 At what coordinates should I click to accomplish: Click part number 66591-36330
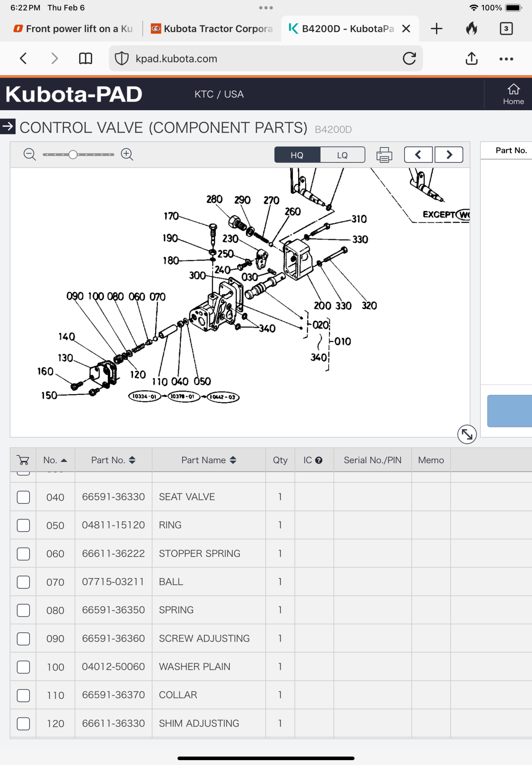click(x=113, y=497)
